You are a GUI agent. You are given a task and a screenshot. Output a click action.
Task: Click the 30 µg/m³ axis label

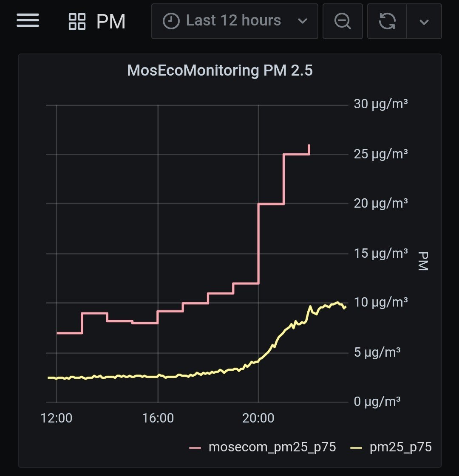(381, 104)
